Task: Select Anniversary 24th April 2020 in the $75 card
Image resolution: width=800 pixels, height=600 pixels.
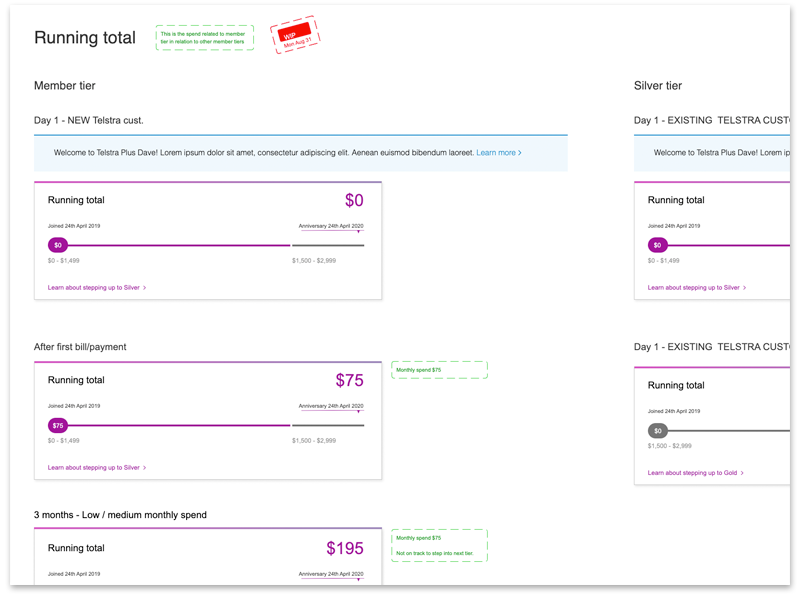Action: [x=331, y=406]
